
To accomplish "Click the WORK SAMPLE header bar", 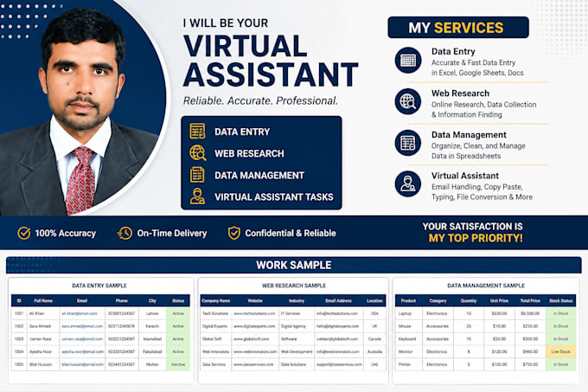I will pos(294,265).
